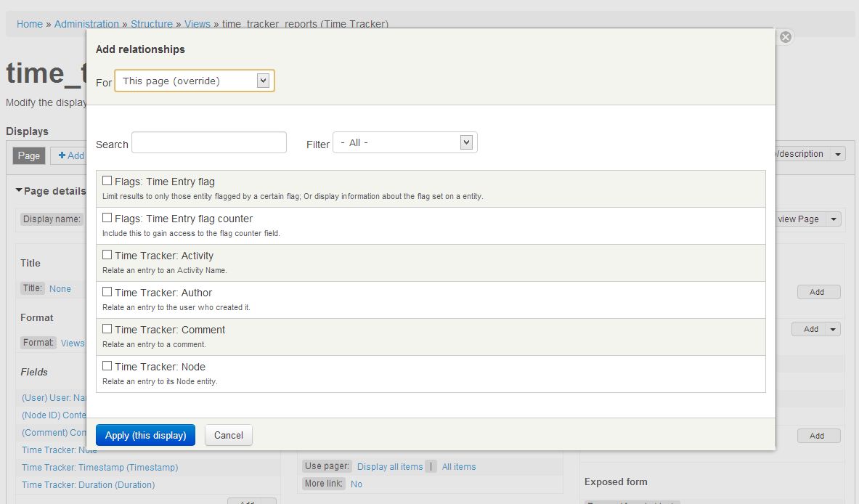Open the edit name/description dropdown arrow
This screenshot has width=859, height=504.
pyautogui.click(x=838, y=154)
